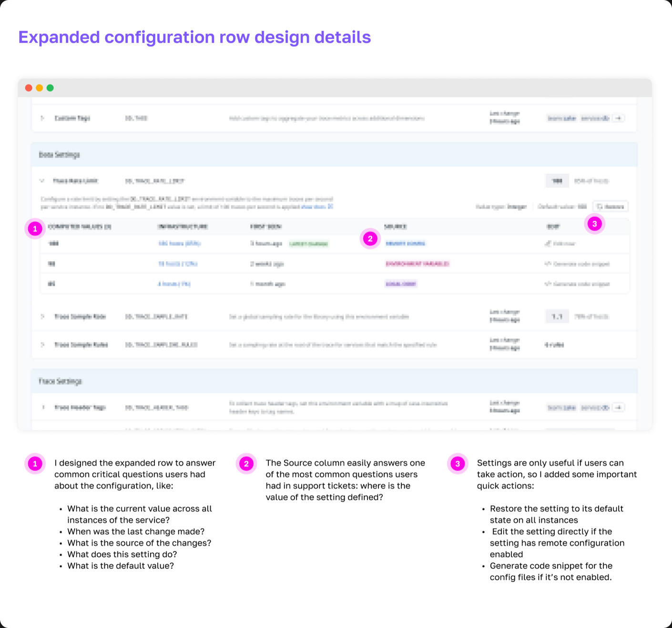This screenshot has height=628, width=672.
Task: Select the service tag chip in Trace Header Tags row
Action: click(595, 407)
